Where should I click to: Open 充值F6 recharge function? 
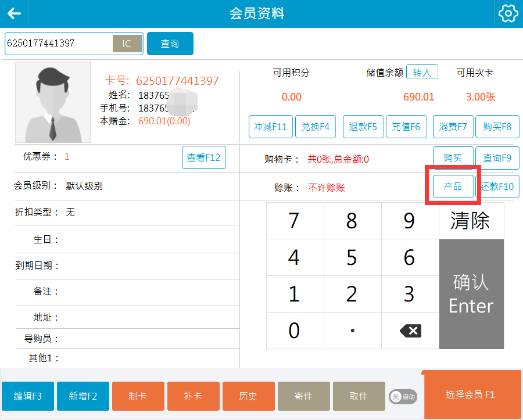406,127
